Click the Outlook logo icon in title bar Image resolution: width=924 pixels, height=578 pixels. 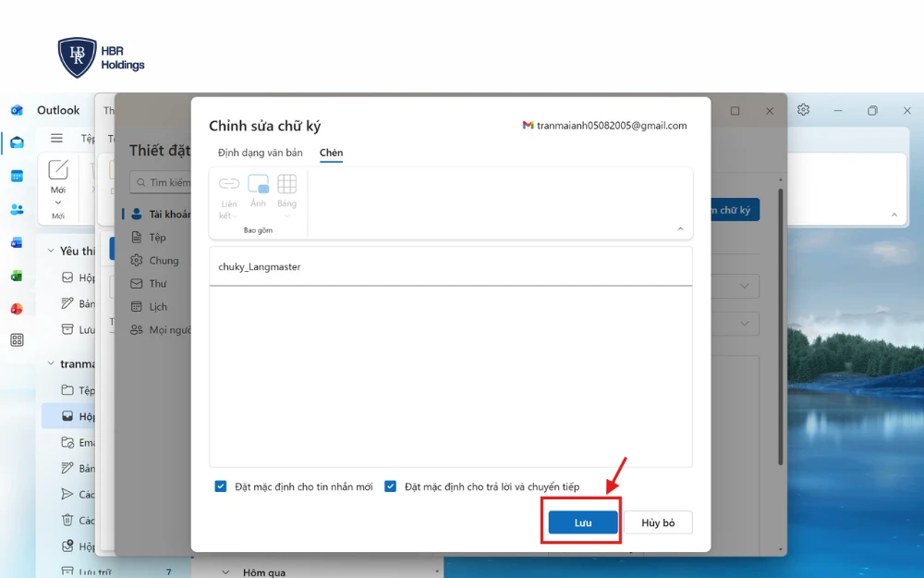pyautogui.click(x=17, y=110)
